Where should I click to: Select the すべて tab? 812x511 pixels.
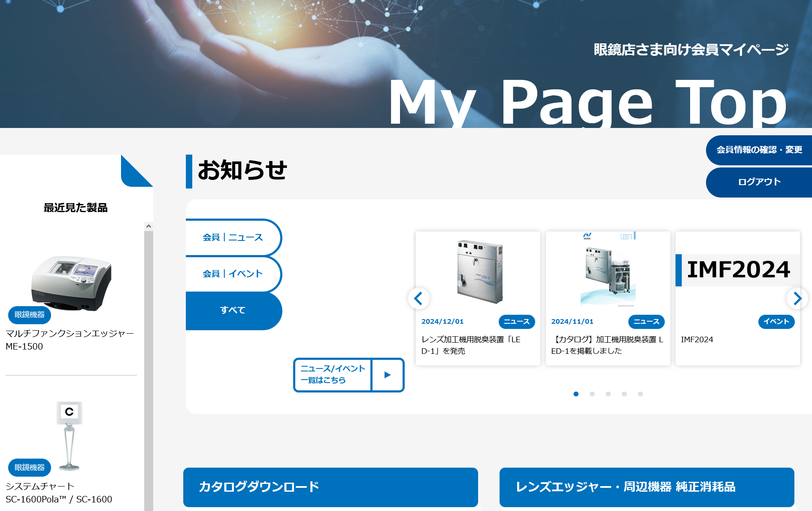pos(233,310)
